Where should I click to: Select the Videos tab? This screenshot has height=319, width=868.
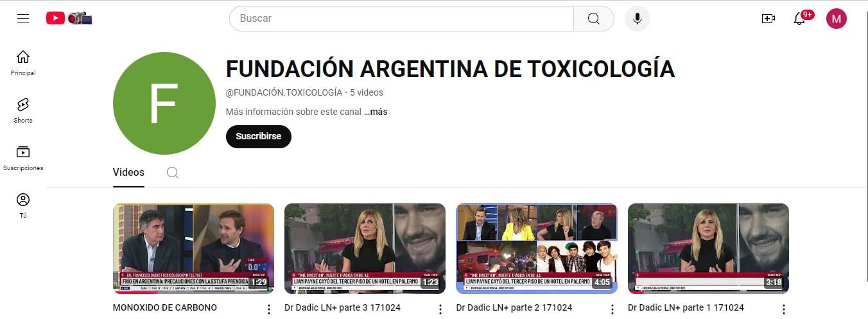point(128,173)
